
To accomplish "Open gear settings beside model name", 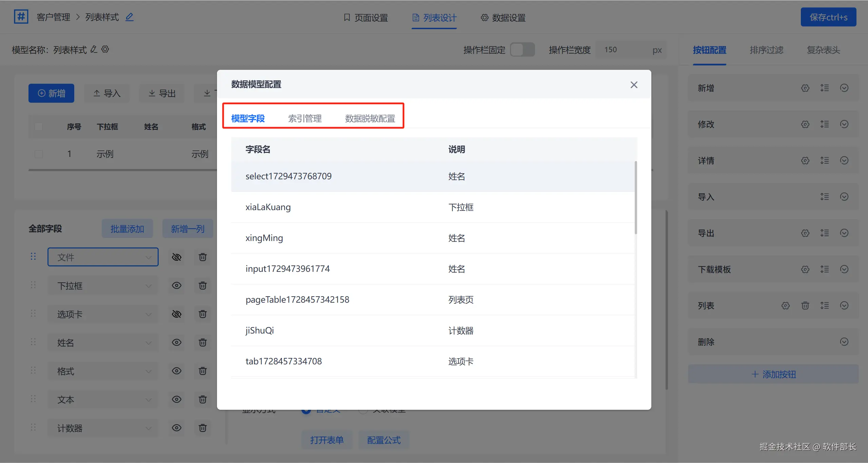I will 105,49.
